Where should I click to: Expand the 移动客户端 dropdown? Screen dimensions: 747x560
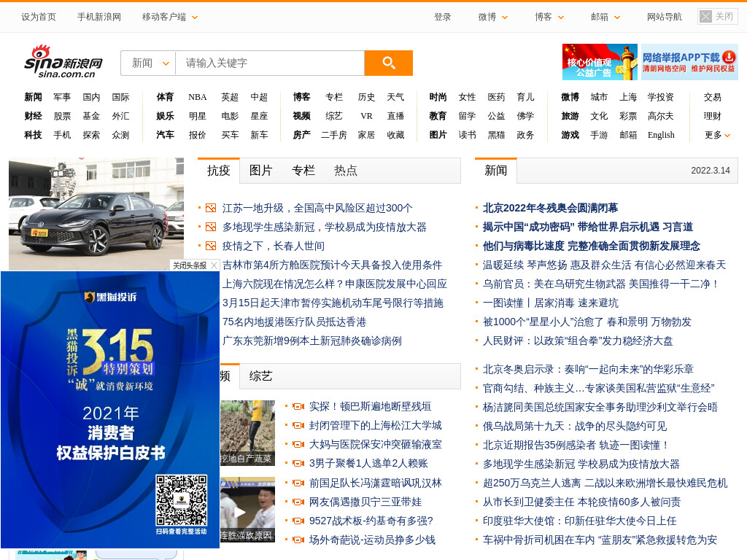169,17
